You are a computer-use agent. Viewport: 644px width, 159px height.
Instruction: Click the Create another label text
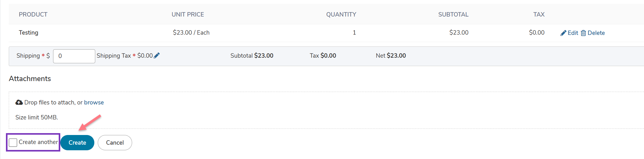pos(38,142)
